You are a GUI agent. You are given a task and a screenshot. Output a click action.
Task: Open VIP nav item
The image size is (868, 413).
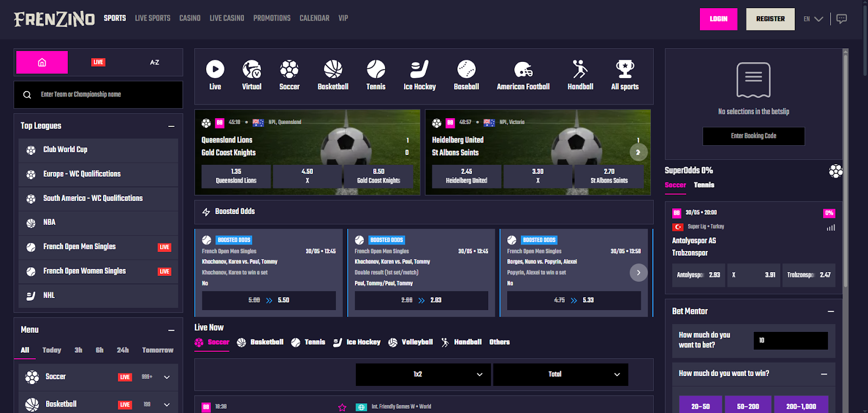(x=343, y=18)
